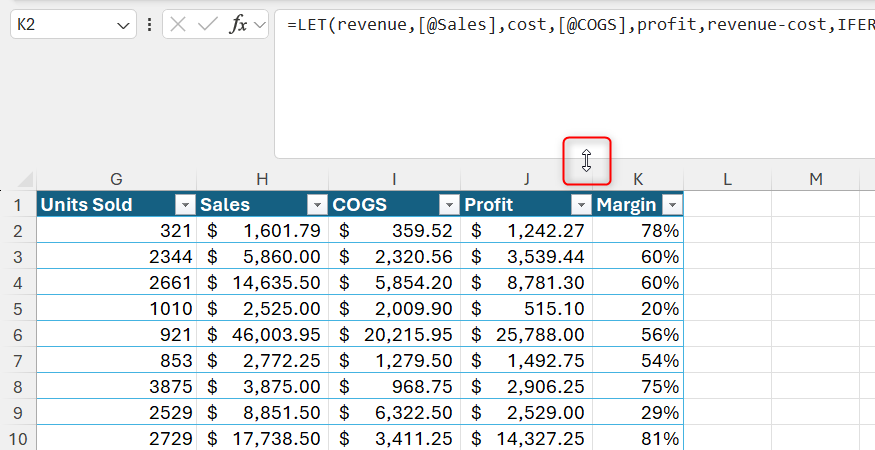Select the Sales cell 17,738.50
The height and width of the screenshot is (450, 875).
(262, 439)
